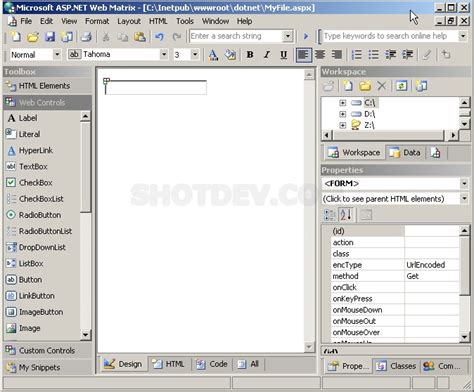Toggle Italic formatting
This screenshot has width=474, height=392.
coord(267,55)
